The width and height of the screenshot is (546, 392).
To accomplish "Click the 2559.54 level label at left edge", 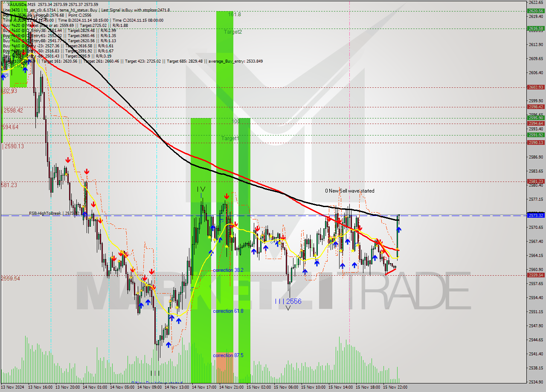I will 10,278.
